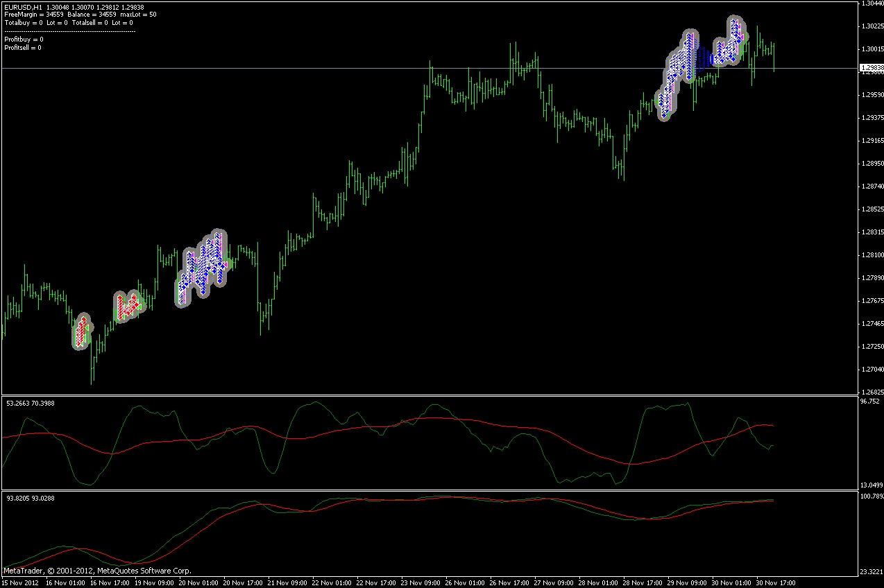Click the '21 Nov 09:00' time label
The image size is (884, 588).
pos(287,583)
